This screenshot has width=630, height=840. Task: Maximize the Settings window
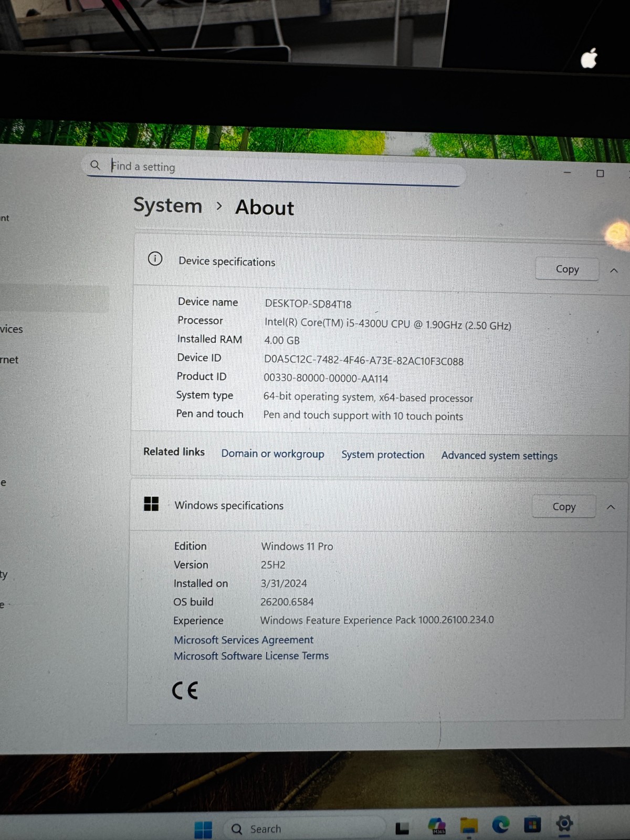point(600,173)
